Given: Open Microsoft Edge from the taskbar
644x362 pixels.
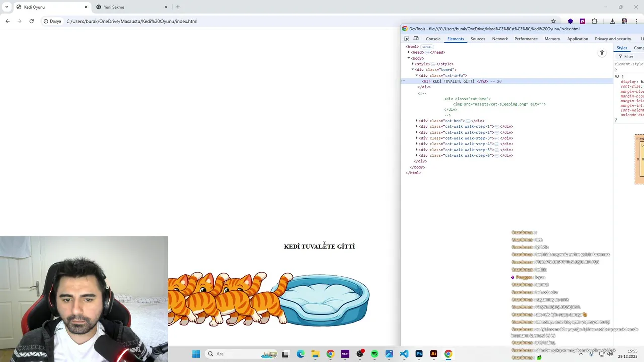Looking at the screenshot, I should coord(300,354).
